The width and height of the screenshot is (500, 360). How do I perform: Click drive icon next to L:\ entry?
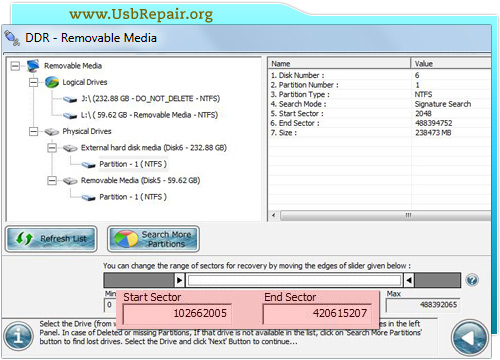70,115
